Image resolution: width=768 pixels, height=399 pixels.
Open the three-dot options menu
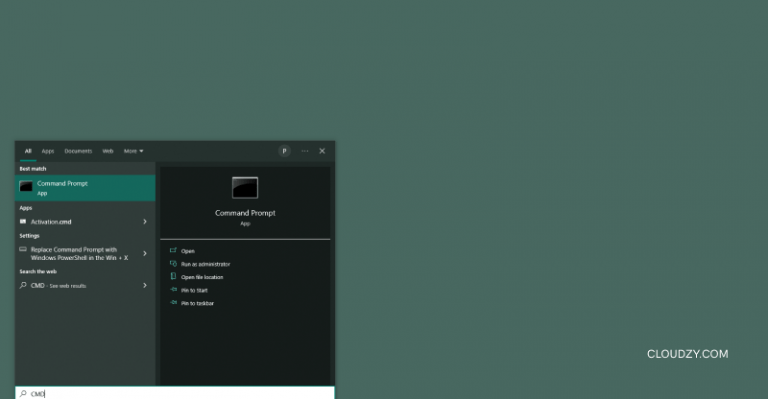(305, 151)
